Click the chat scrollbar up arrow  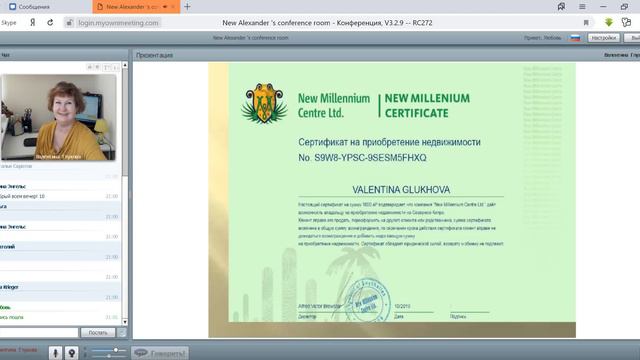(125, 65)
